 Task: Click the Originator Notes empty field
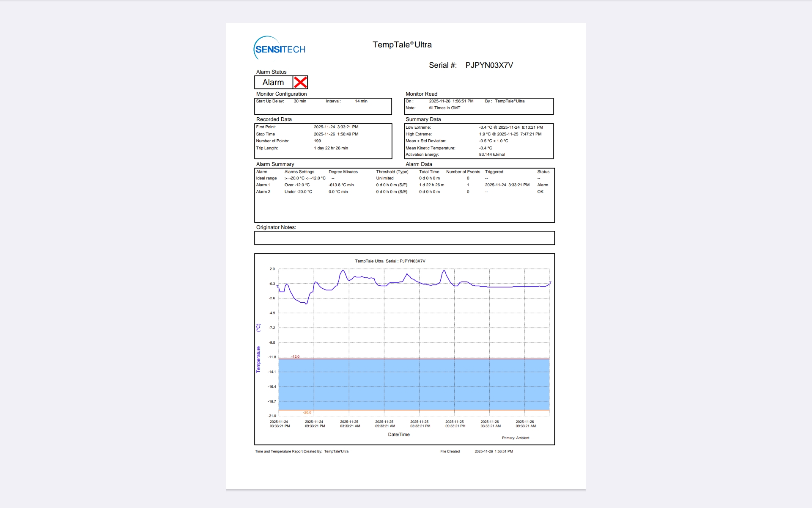click(404, 238)
